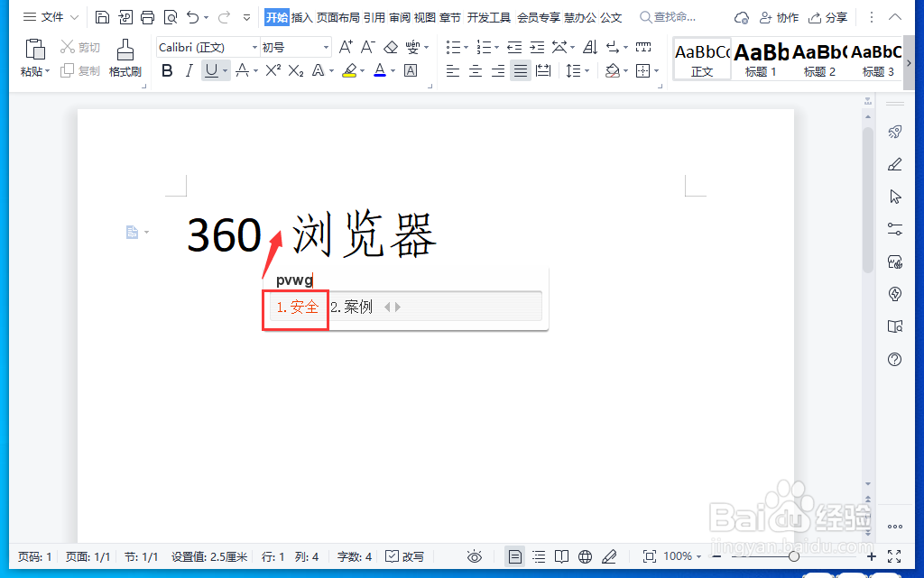Toggle the 改写 overwrite checkbox
The width and height of the screenshot is (924, 578).
tap(404, 556)
